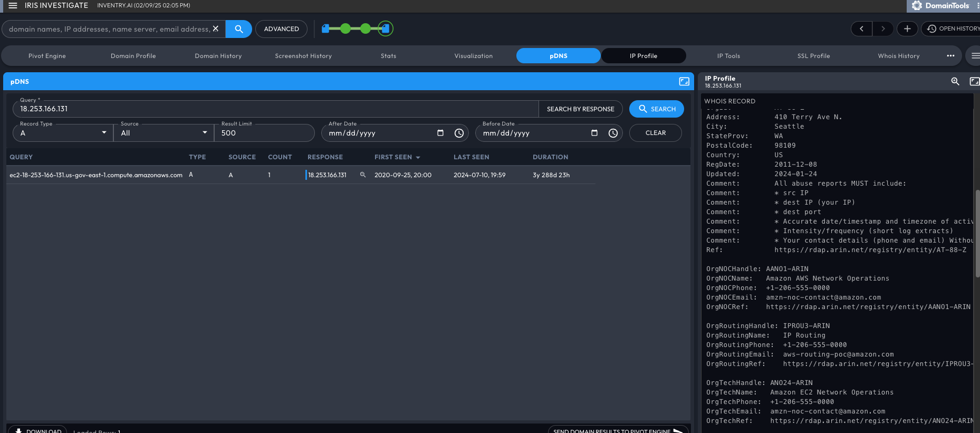Search inside the IP Profile panel
The height and width of the screenshot is (433, 980).
click(955, 81)
